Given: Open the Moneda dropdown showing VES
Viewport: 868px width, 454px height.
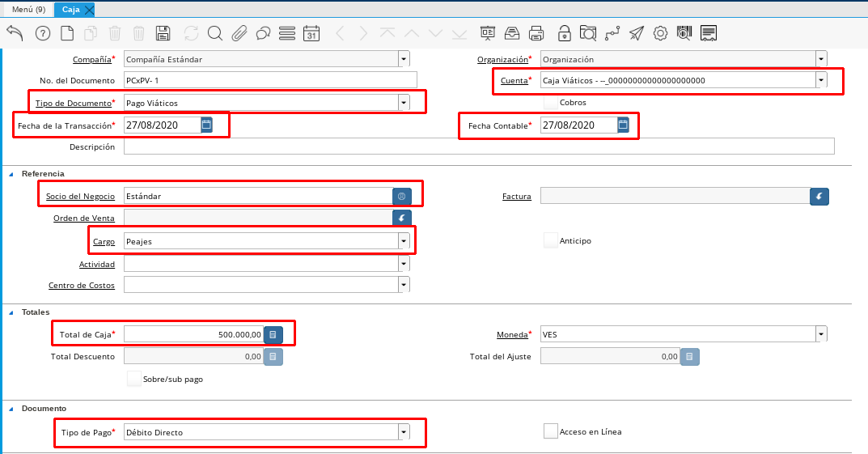Looking at the screenshot, I should [x=821, y=334].
